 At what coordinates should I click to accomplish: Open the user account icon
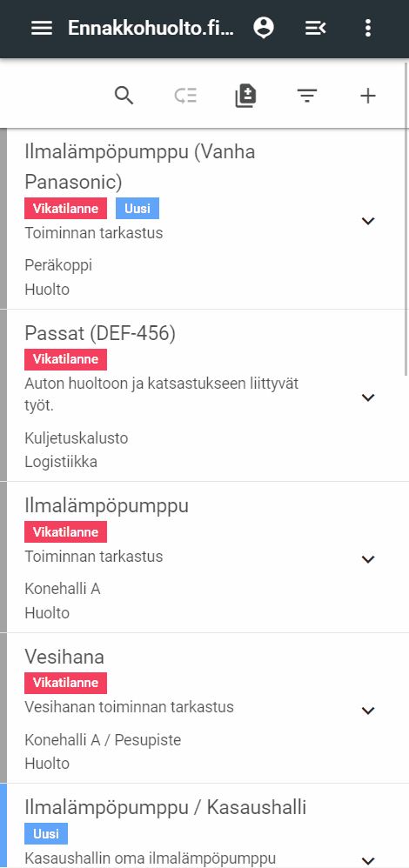(x=264, y=28)
